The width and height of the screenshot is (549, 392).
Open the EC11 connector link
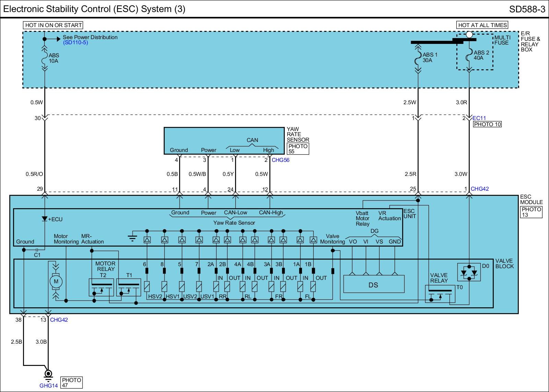[479, 118]
